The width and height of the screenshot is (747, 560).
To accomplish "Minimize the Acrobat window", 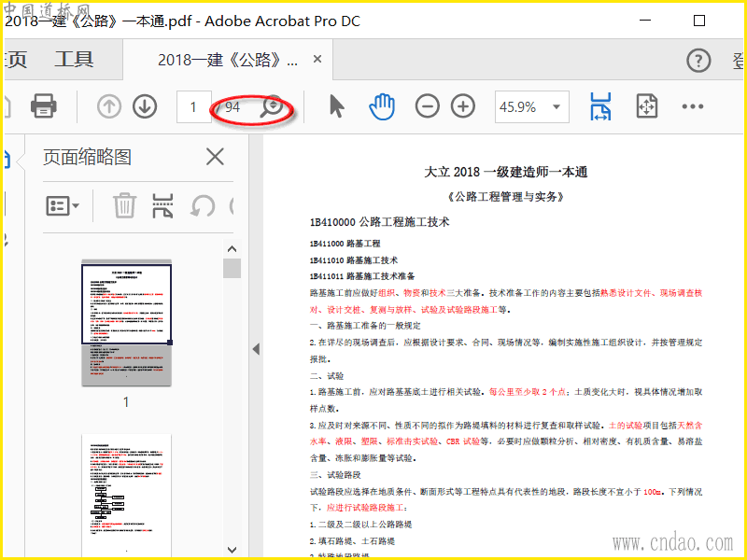I will tap(645, 21).
